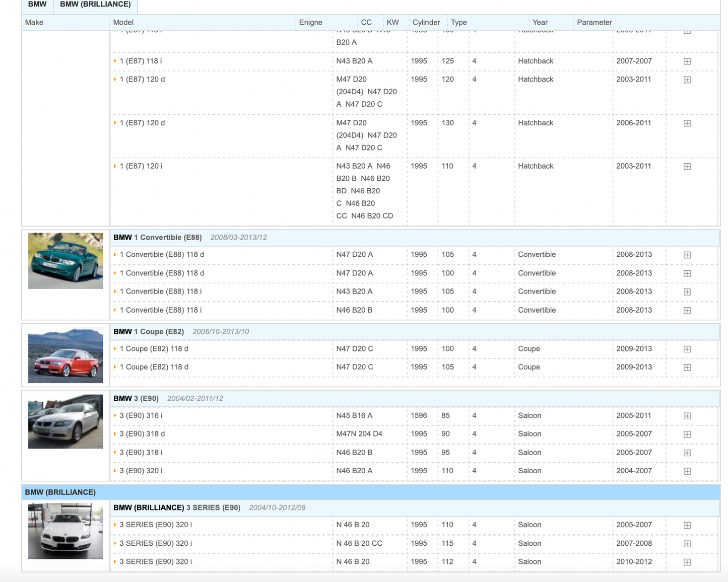
Task: Expand 3 SERIES (E90) 320 i 110 kW parameters
Action: (687, 525)
